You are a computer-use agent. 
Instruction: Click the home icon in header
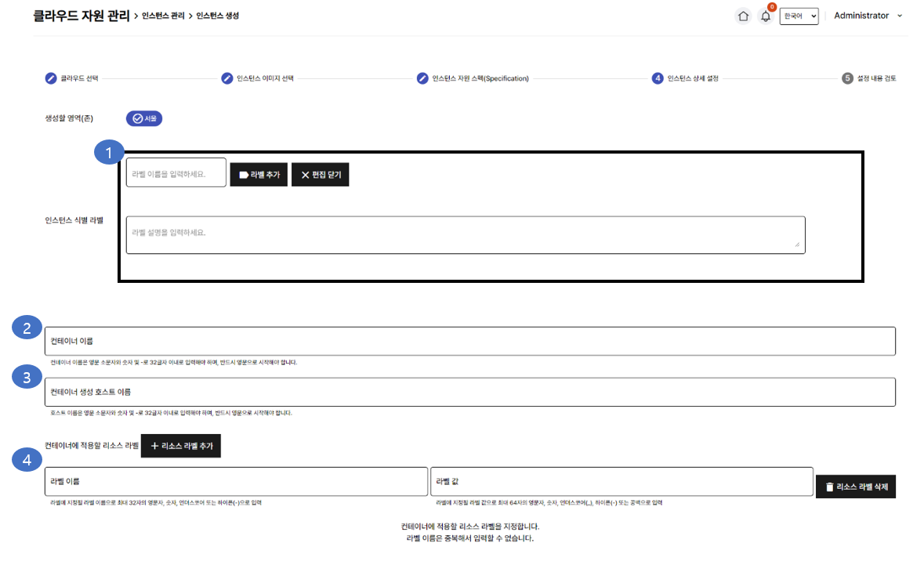click(x=743, y=16)
